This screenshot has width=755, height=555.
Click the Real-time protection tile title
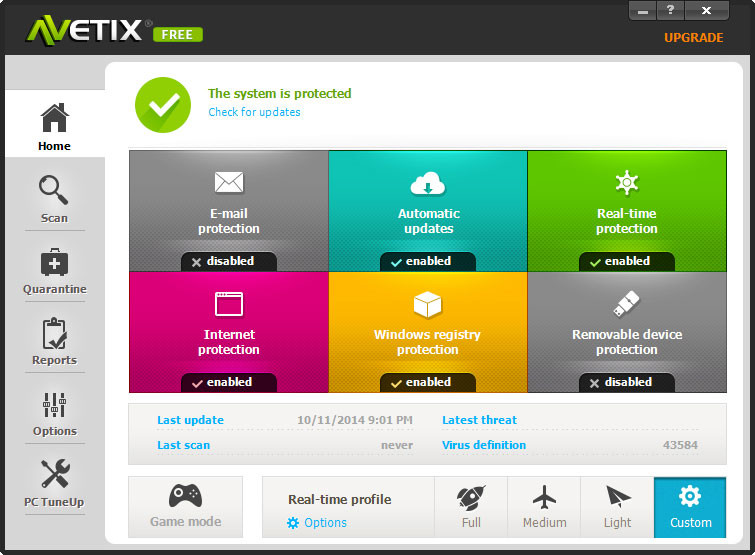click(626, 221)
